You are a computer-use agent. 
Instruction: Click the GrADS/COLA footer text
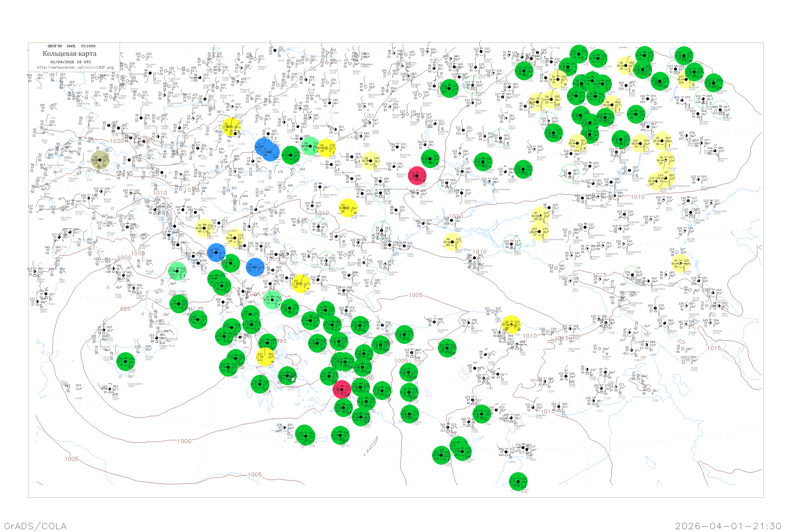tap(35, 526)
